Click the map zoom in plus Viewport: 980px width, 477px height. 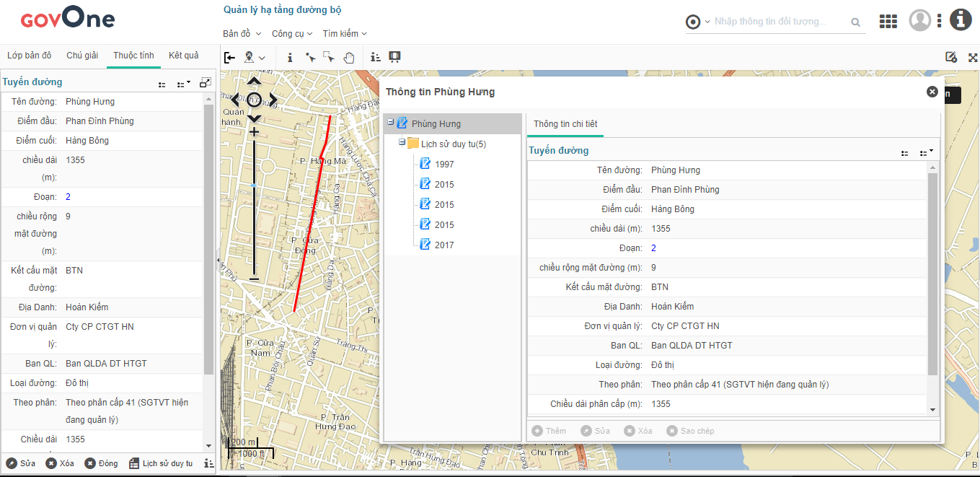[254, 132]
